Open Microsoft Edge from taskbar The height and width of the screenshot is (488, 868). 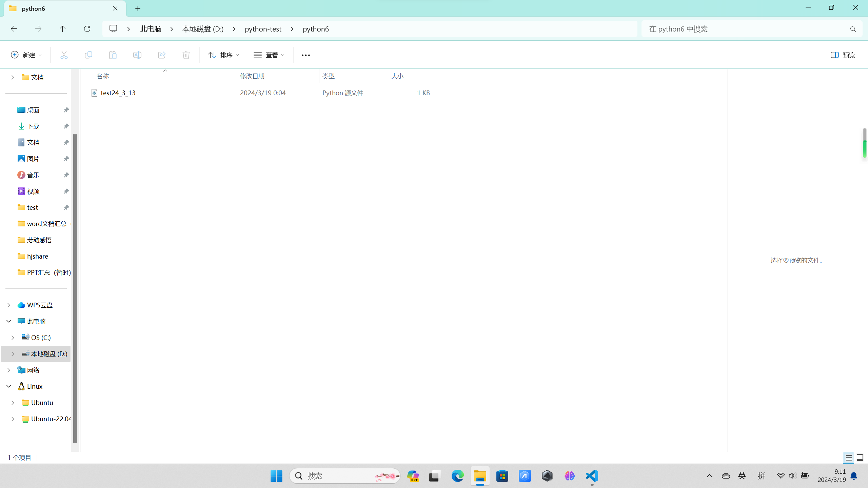pos(457,476)
